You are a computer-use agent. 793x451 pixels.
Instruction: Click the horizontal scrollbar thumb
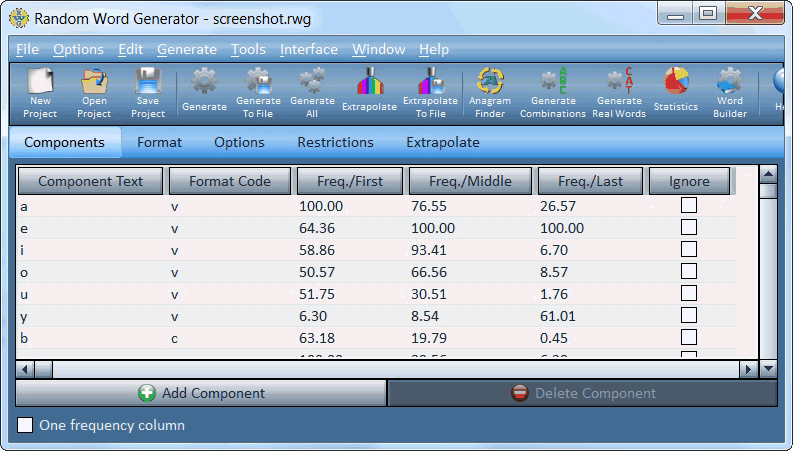coord(43,369)
